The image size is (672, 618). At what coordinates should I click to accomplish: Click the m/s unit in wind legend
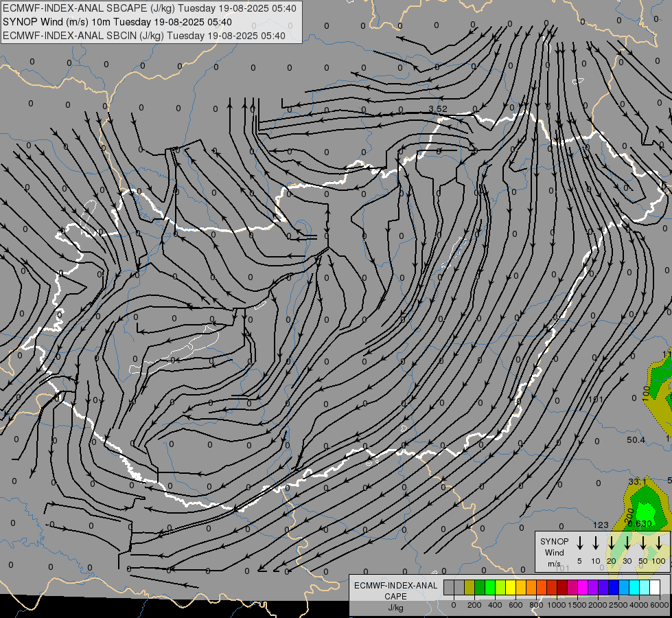click(x=554, y=564)
